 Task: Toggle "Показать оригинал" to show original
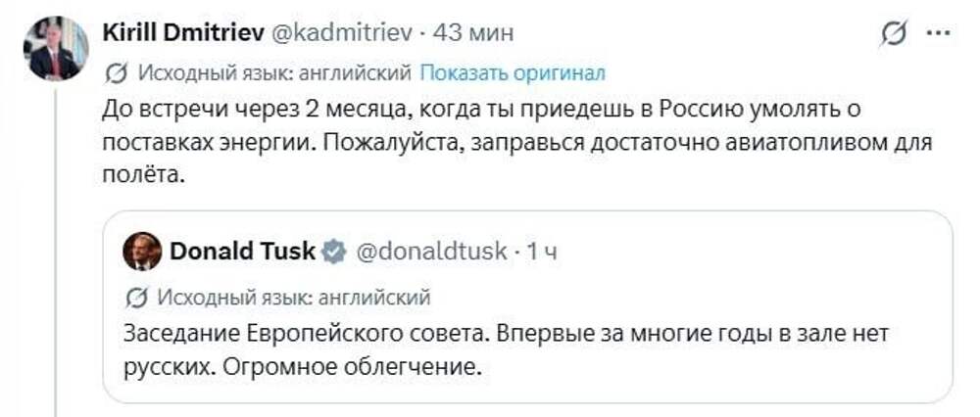[513, 73]
